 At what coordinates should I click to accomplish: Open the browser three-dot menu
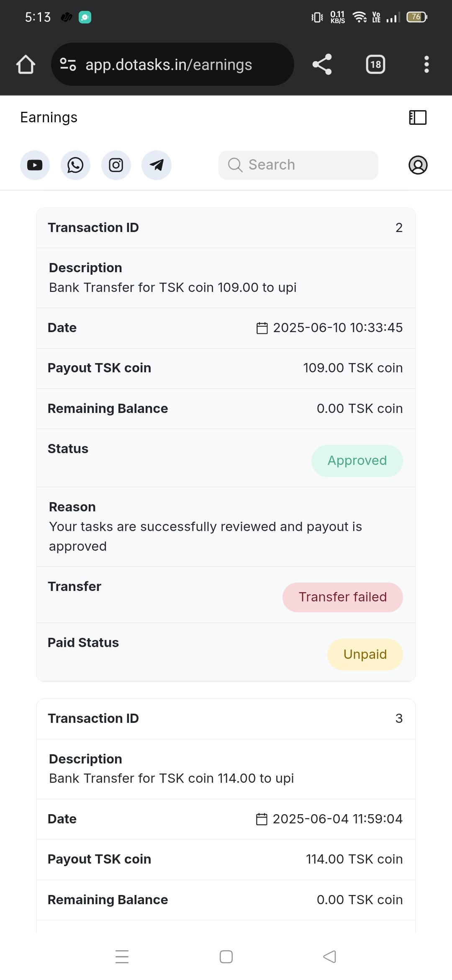(x=426, y=64)
